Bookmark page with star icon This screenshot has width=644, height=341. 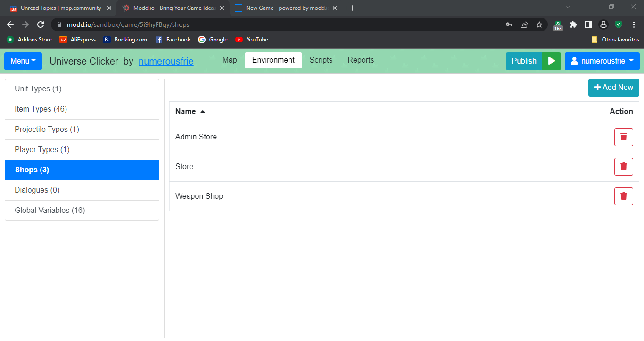539,24
